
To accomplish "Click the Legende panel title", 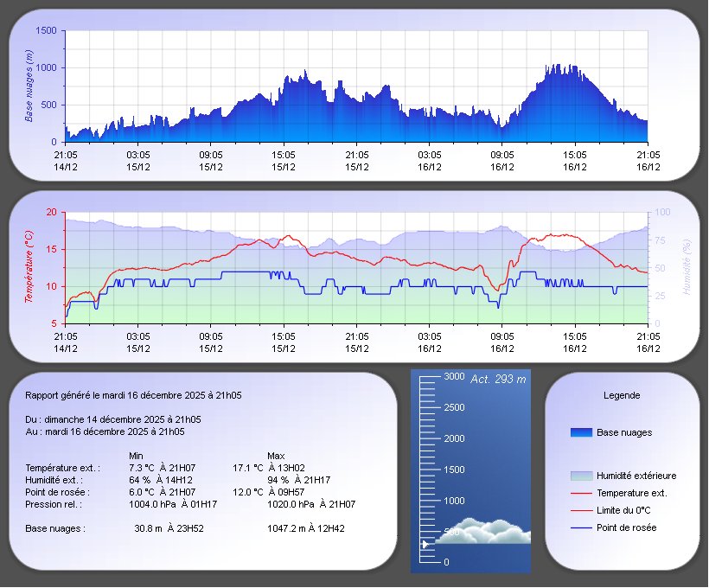I will click(x=621, y=395).
